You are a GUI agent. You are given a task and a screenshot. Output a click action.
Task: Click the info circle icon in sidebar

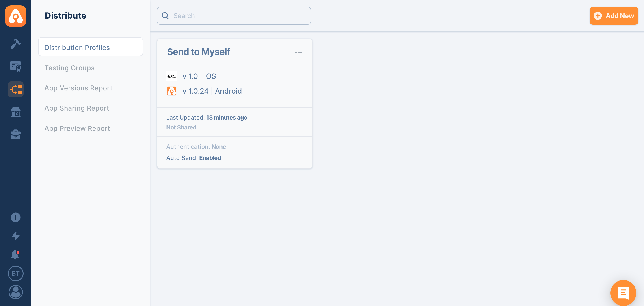coord(15,217)
